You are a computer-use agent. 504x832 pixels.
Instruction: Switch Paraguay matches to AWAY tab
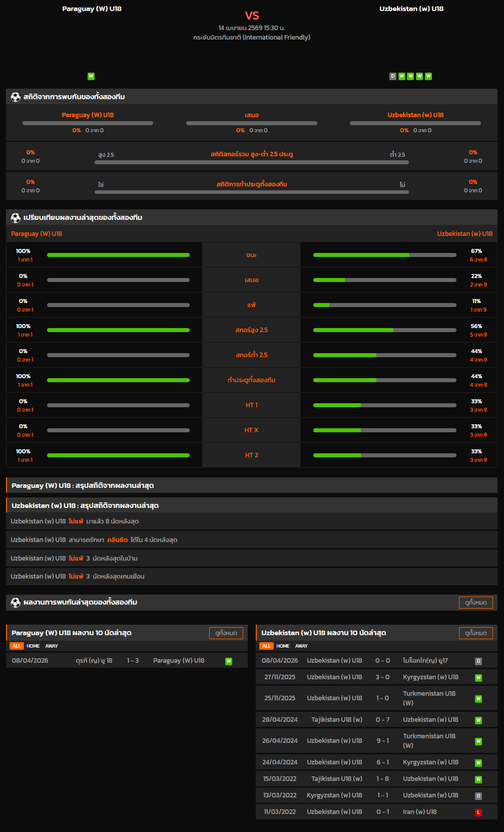coord(52,646)
